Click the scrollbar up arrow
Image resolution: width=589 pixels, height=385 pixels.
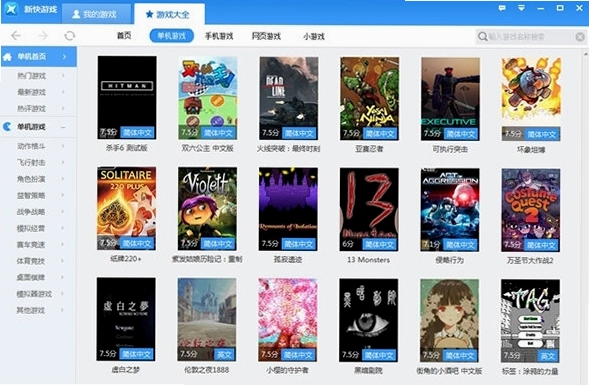(x=586, y=54)
